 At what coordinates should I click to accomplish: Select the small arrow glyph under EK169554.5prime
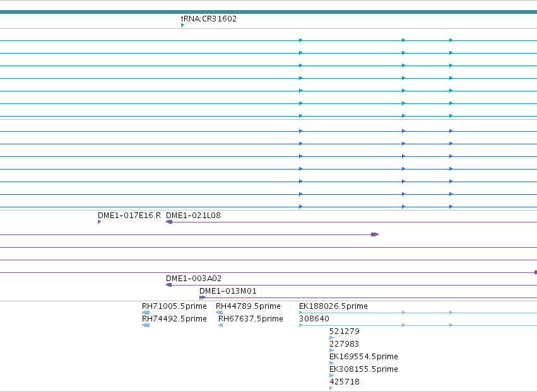click(x=331, y=363)
